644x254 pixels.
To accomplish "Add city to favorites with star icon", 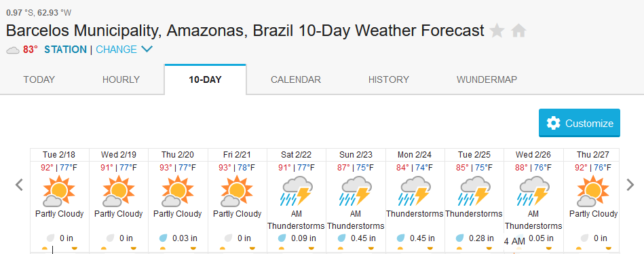I will coord(497,31).
